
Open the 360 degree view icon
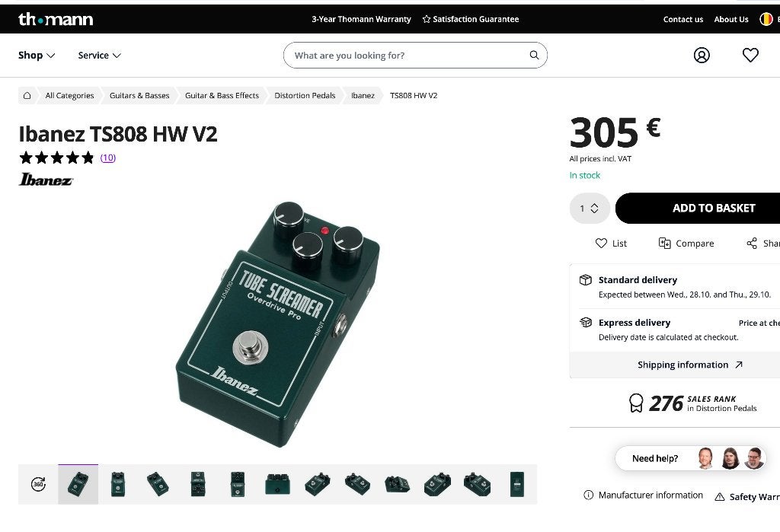(38, 484)
